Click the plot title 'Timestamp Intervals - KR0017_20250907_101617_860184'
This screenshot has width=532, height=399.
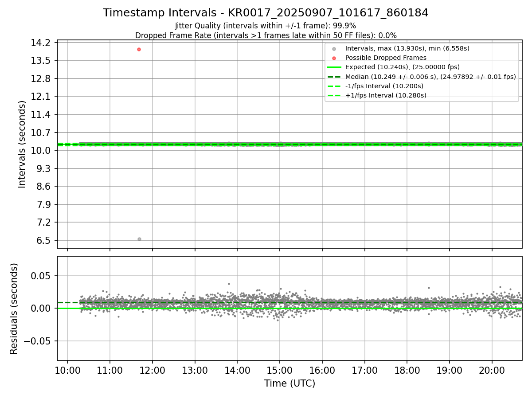(266, 13)
